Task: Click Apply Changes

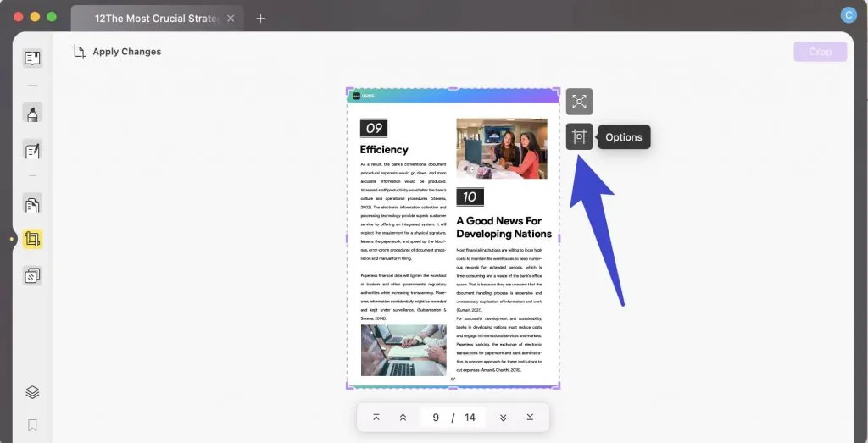Action: tap(117, 52)
